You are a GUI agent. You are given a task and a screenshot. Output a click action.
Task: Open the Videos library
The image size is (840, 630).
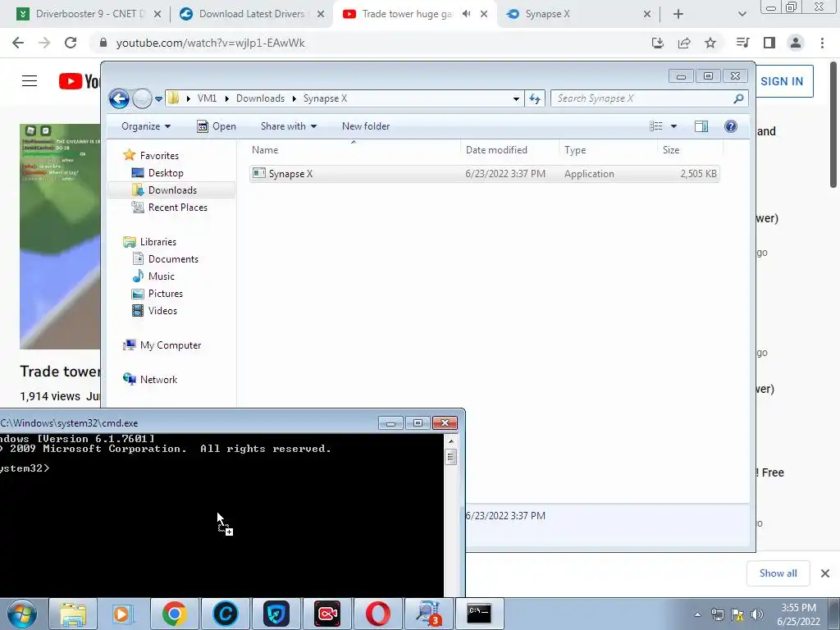click(154, 311)
